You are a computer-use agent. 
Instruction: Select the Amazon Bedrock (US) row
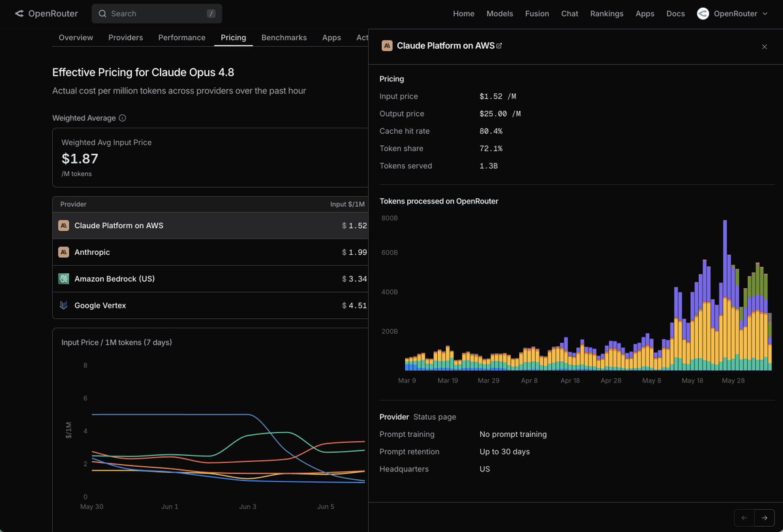(x=210, y=279)
